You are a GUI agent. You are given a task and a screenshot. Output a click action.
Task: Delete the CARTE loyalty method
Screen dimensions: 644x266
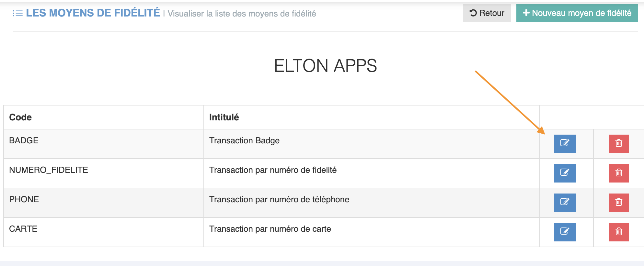tap(618, 232)
